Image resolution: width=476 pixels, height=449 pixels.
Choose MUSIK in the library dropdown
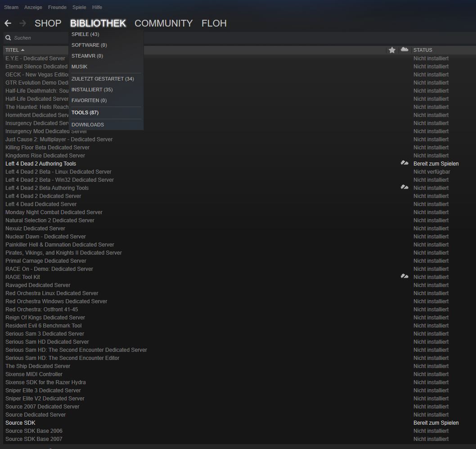(x=79, y=67)
